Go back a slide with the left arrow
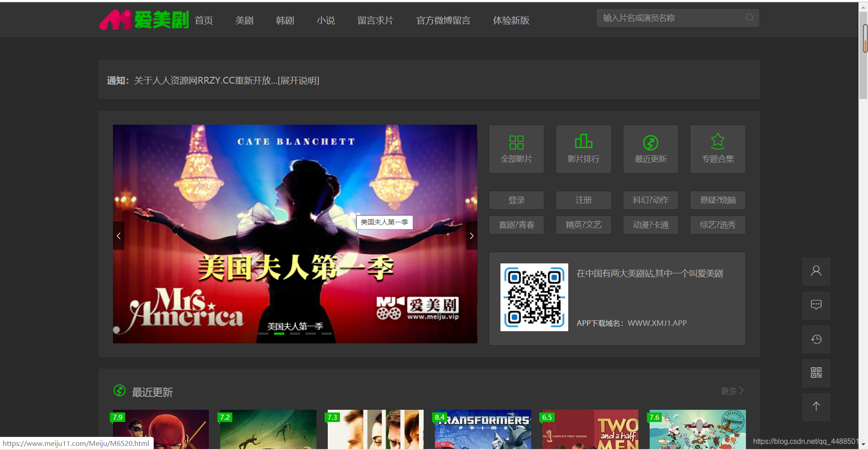 118,235
